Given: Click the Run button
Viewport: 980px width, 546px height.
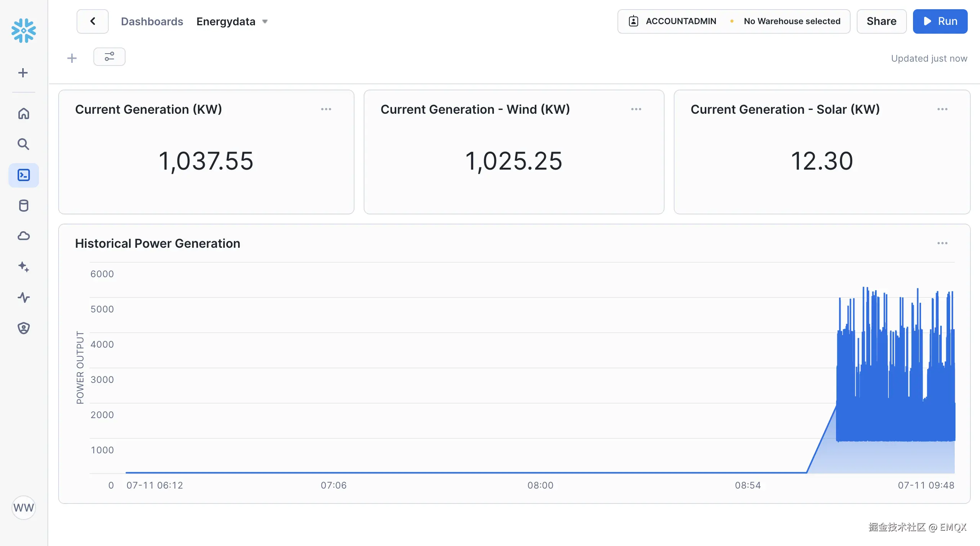Looking at the screenshot, I should [940, 21].
